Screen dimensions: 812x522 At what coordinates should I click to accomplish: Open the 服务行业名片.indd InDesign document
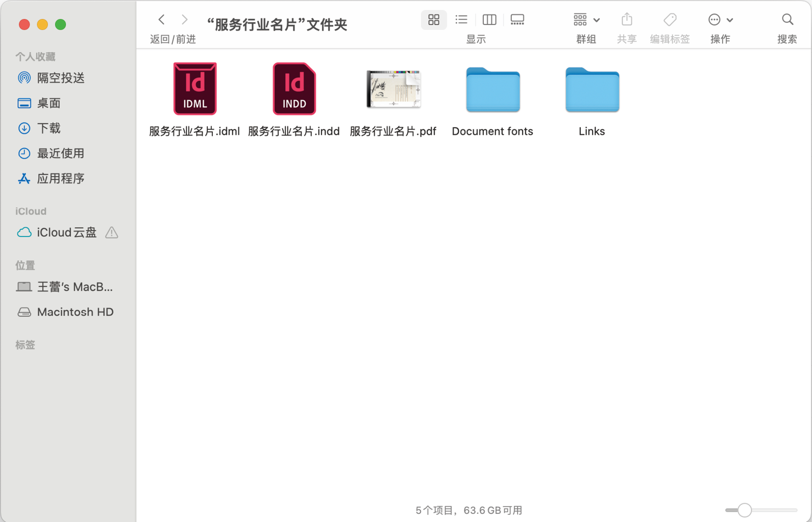click(x=294, y=89)
